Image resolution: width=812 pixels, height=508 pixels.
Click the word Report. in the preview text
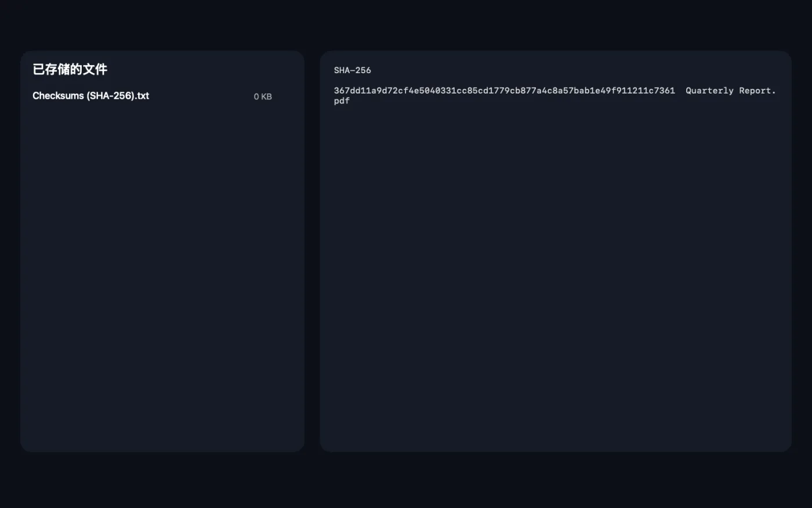tap(757, 91)
